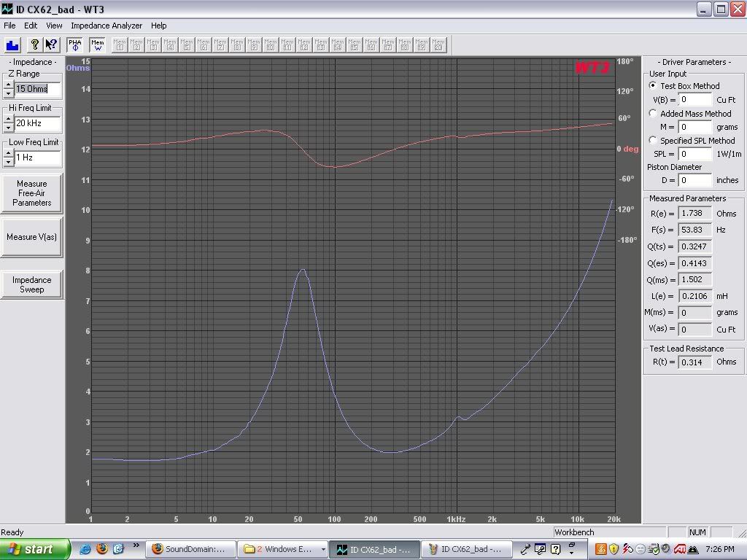Start an Impedance Sweep
The width and height of the screenshot is (747, 560).
click(31, 284)
